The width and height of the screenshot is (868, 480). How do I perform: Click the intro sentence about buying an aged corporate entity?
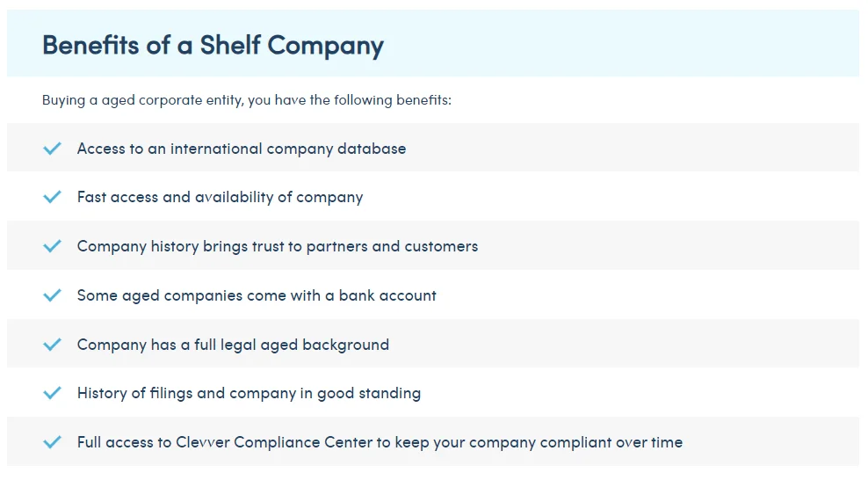tap(246, 100)
